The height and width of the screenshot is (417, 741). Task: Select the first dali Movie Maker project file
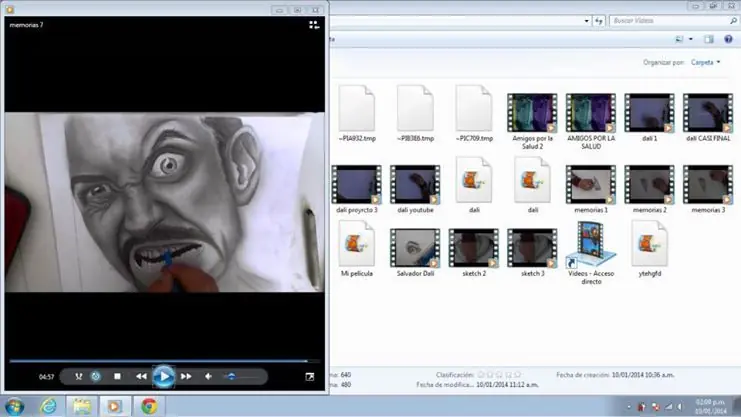coord(474,185)
